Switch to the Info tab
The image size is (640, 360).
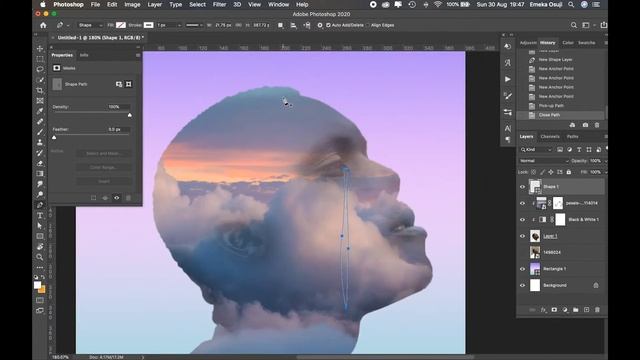pos(84,55)
